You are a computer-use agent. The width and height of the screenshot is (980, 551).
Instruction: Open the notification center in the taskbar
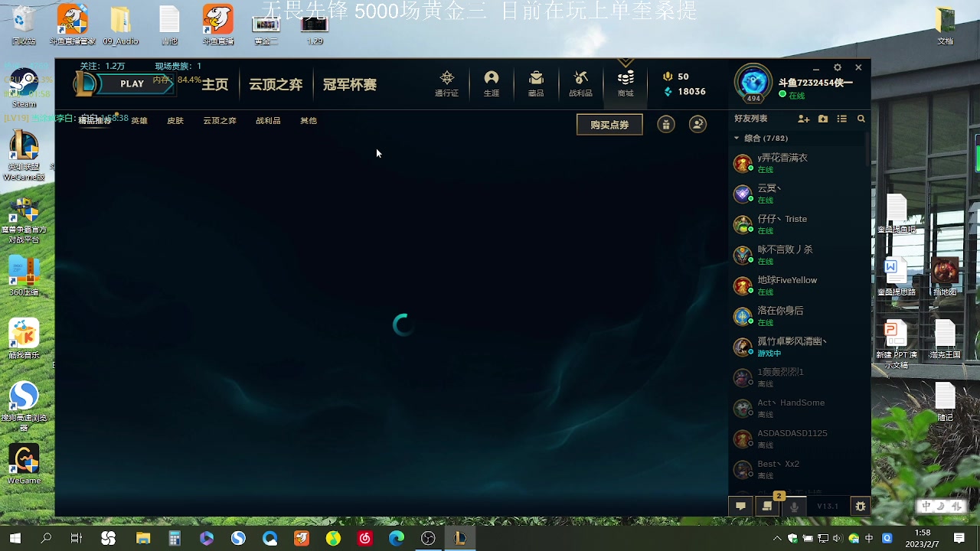pos(959,538)
